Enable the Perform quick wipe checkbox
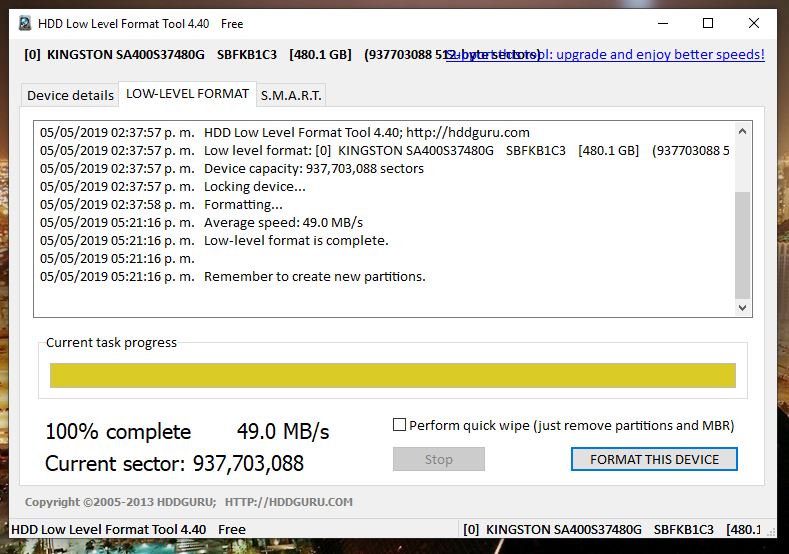Image resolution: width=789 pixels, height=554 pixels. coord(400,425)
